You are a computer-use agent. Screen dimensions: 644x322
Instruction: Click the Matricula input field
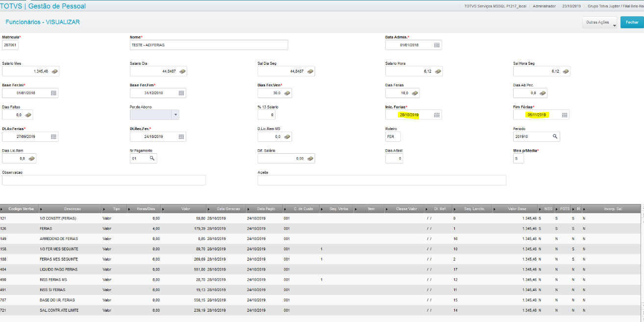[x=10, y=45]
